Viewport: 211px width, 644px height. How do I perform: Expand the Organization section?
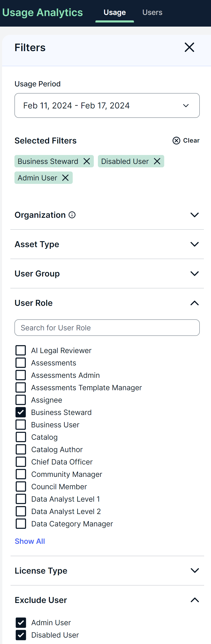click(x=194, y=215)
